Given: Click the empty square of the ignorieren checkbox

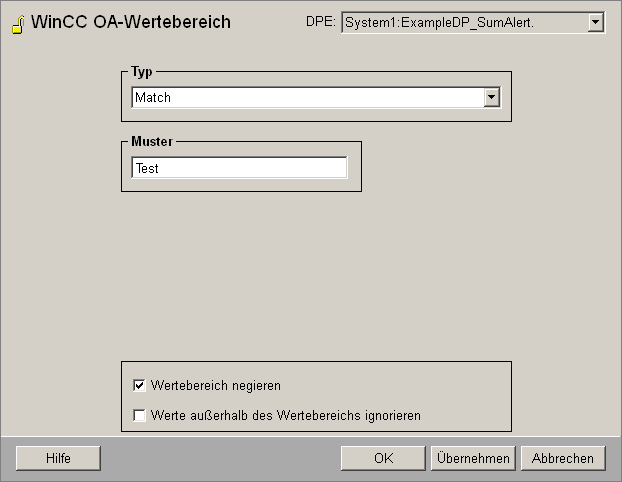Looking at the screenshot, I should click(x=139, y=415).
